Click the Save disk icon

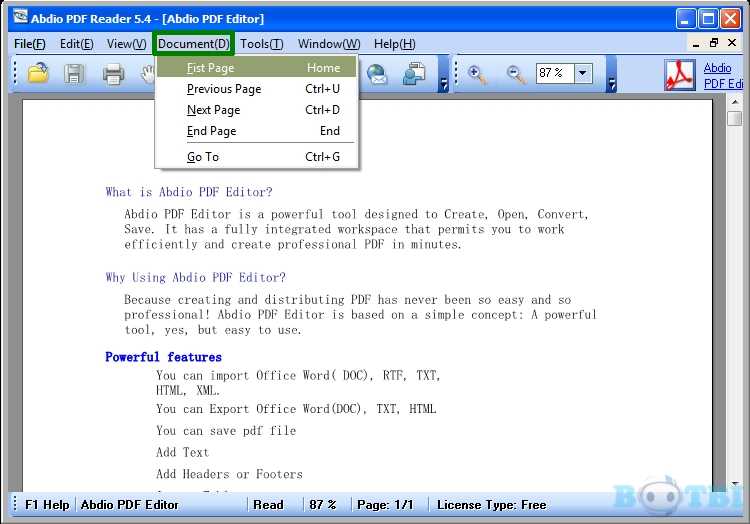(75, 73)
